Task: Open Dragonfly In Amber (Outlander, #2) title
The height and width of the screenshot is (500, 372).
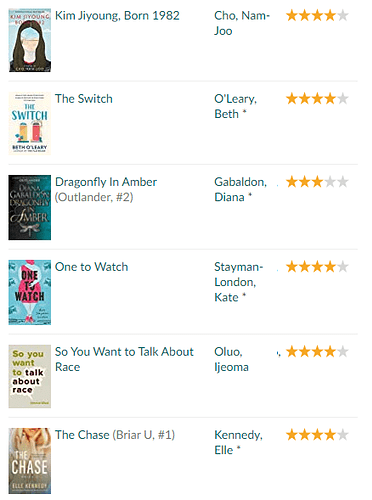Action: (106, 189)
